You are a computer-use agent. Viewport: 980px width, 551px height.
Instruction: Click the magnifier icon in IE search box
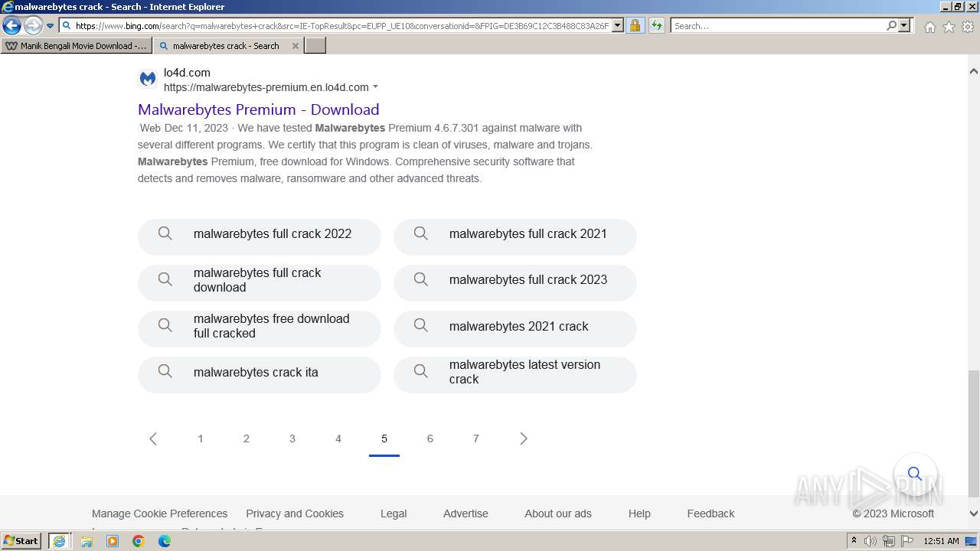pos(891,26)
